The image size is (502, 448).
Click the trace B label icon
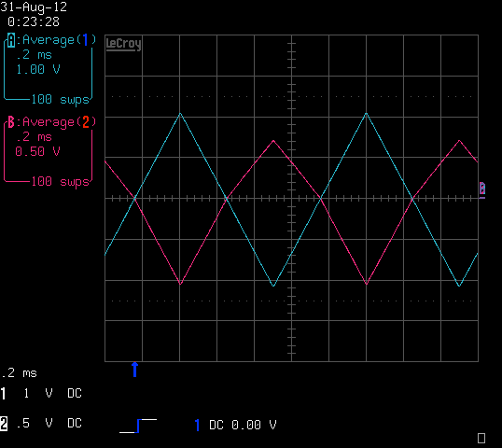click(x=11, y=122)
